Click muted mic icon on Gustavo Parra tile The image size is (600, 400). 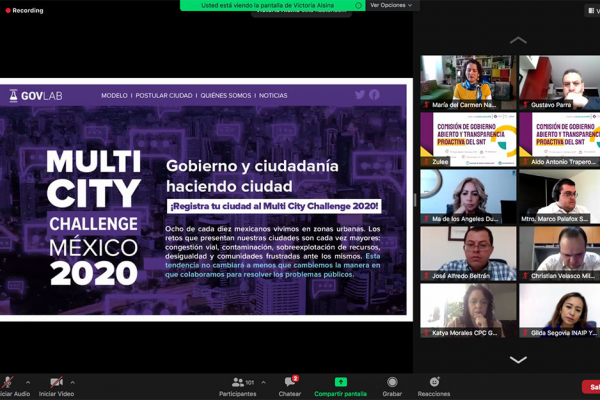[x=525, y=105]
